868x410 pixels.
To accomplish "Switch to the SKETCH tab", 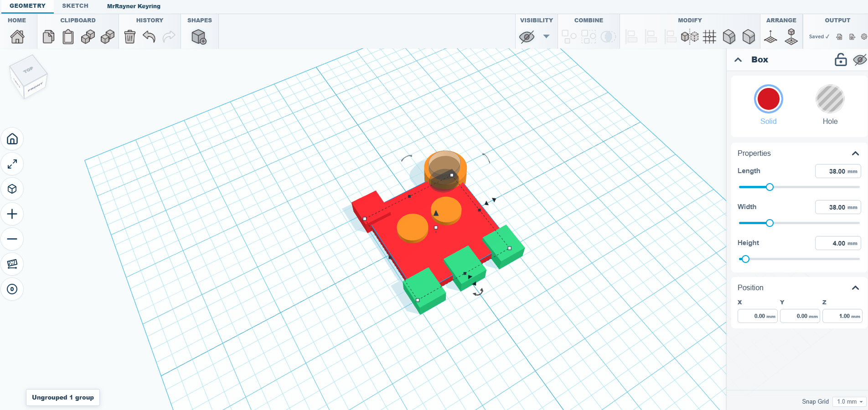I will tap(75, 6).
